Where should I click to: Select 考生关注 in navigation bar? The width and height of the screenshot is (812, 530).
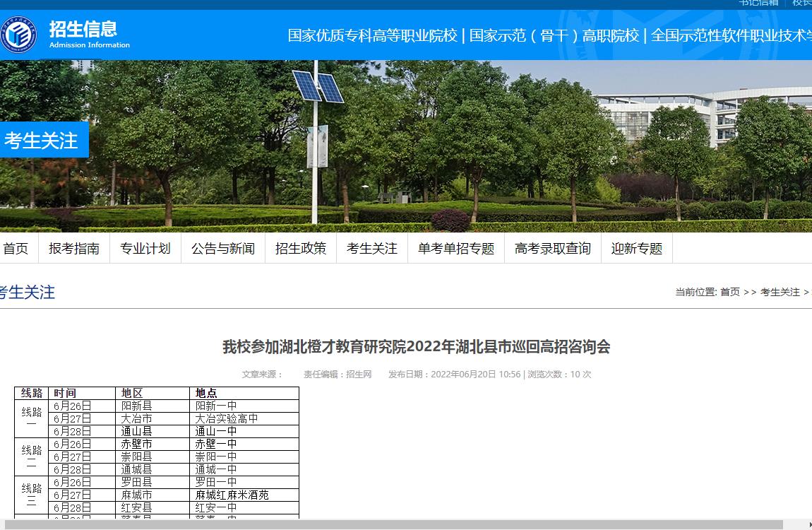click(x=372, y=248)
